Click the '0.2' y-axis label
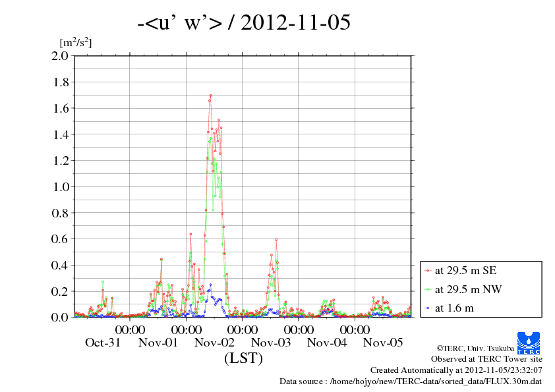555x392 pixels. 60,291
